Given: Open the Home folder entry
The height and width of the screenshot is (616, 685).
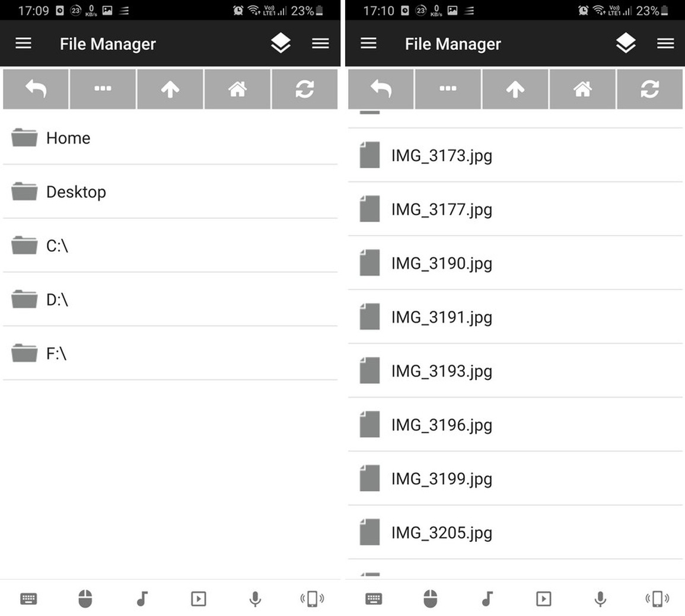Looking at the screenshot, I should coord(170,138).
